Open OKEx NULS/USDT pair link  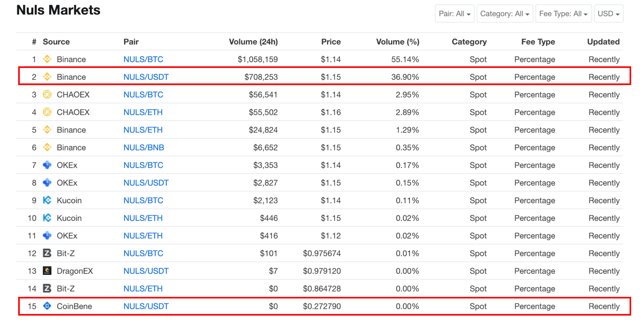coord(146,183)
